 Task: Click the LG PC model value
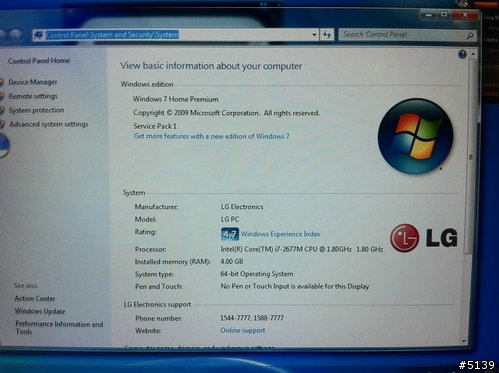[230, 219]
